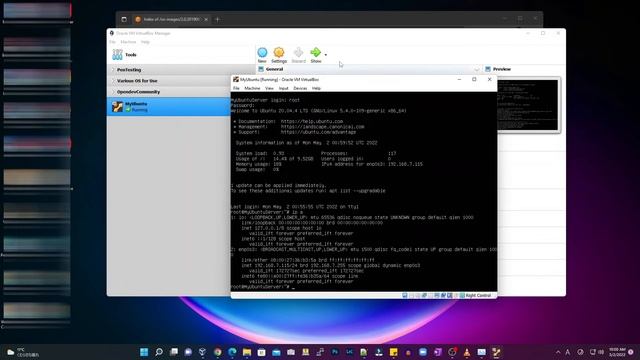
Task: Close the browser tab behind VirtualBox
Action: pos(206,19)
